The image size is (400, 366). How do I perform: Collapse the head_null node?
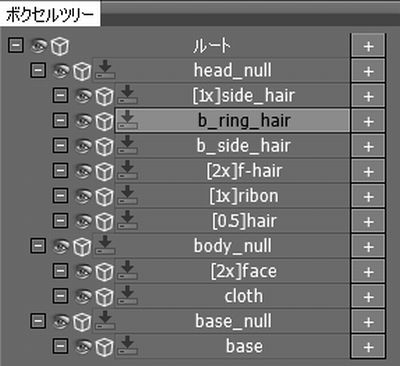(x=38, y=70)
